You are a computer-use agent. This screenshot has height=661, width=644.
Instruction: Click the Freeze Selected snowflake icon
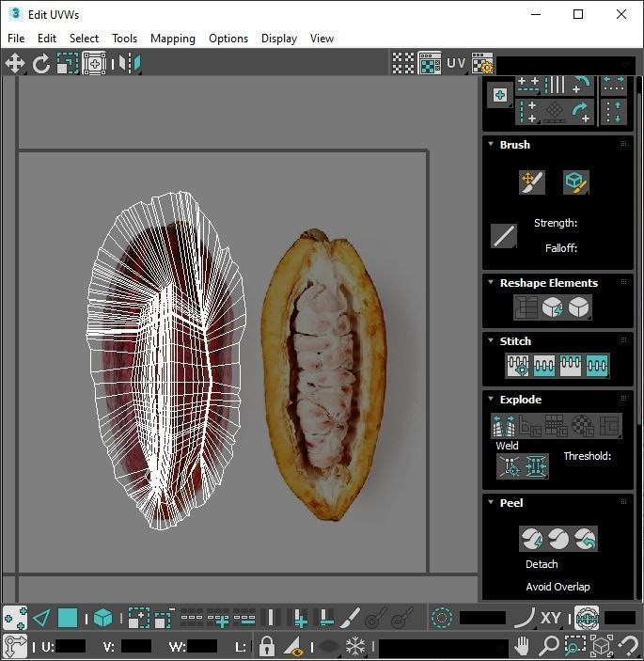click(x=355, y=645)
